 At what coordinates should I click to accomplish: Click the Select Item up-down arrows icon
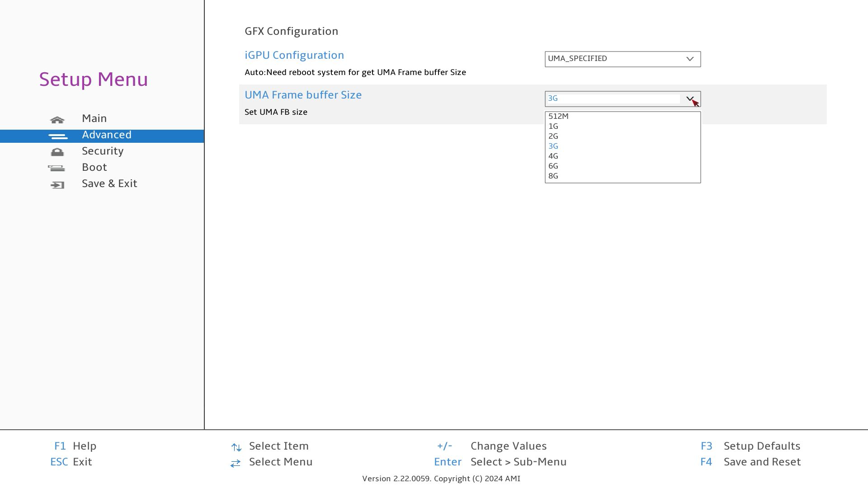tap(236, 447)
